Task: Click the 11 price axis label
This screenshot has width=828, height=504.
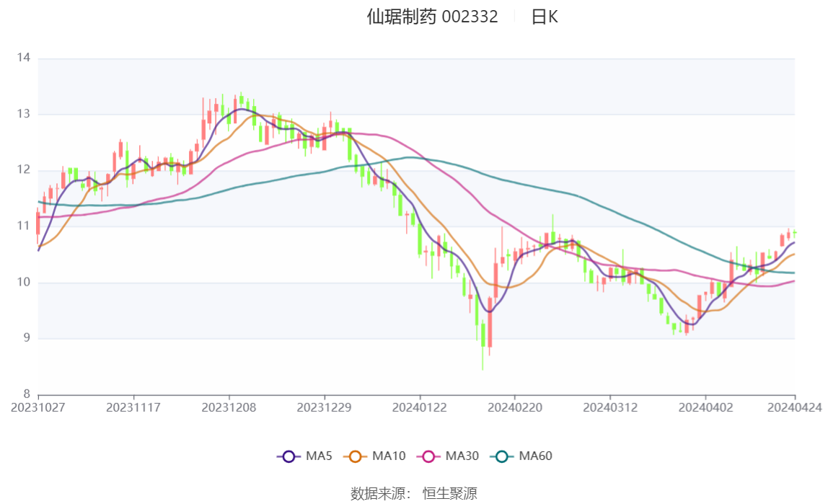Action: (x=24, y=226)
